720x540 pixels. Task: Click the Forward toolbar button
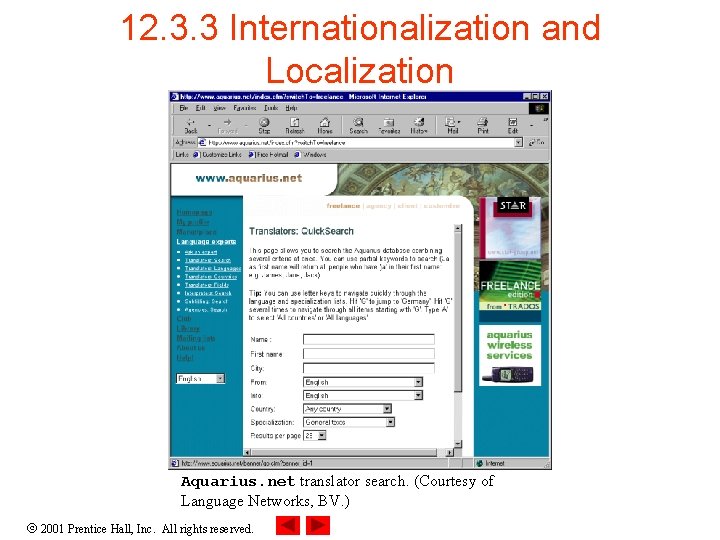click(x=227, y=125)
